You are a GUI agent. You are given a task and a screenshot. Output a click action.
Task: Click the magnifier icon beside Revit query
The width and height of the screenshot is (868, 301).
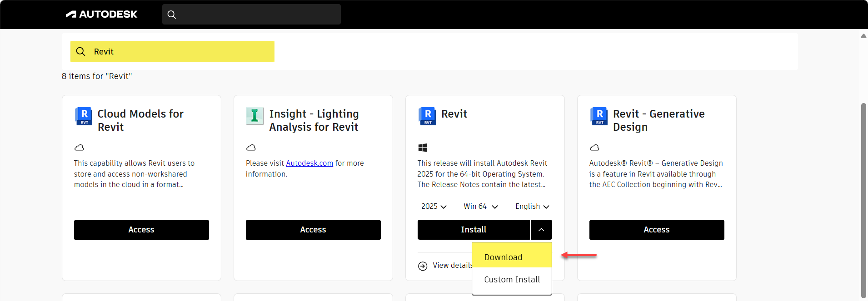pyautogui.click(x=80, y=52)
